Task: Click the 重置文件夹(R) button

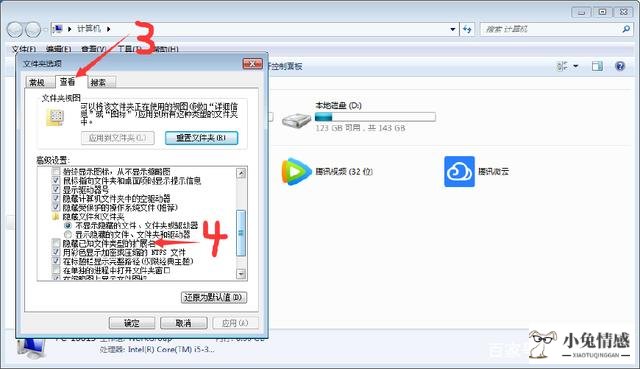Action: pyautogui.click(x=201, y=138)
